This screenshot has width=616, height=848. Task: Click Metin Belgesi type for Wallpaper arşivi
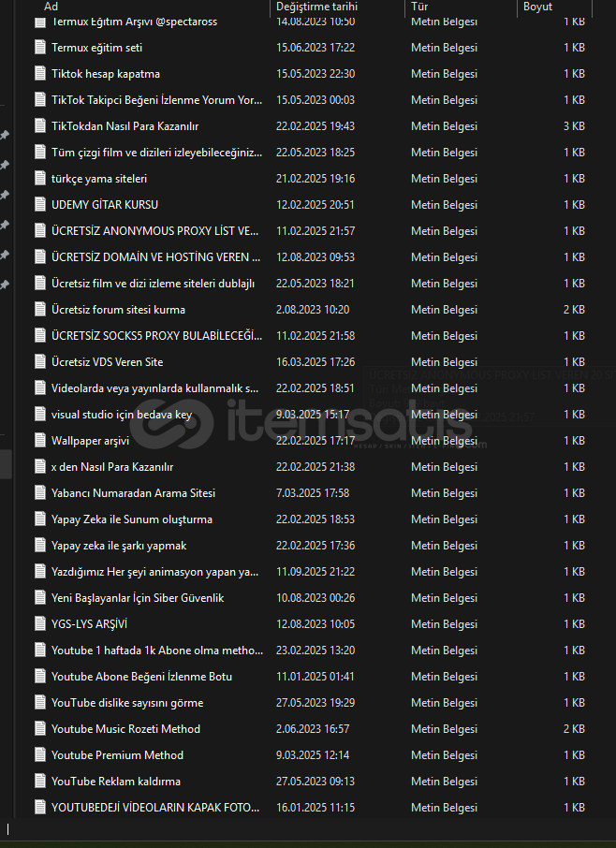click(444, 441)
